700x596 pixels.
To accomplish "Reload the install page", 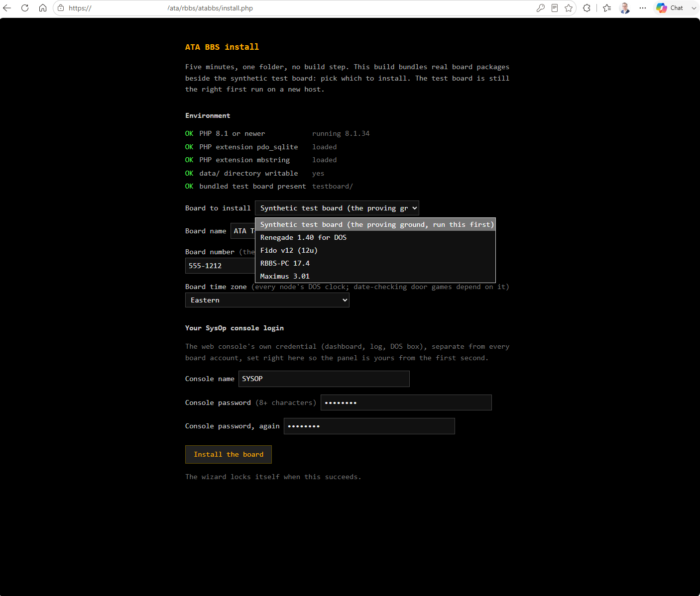I will pyautogui.click(x=25, y=8).
